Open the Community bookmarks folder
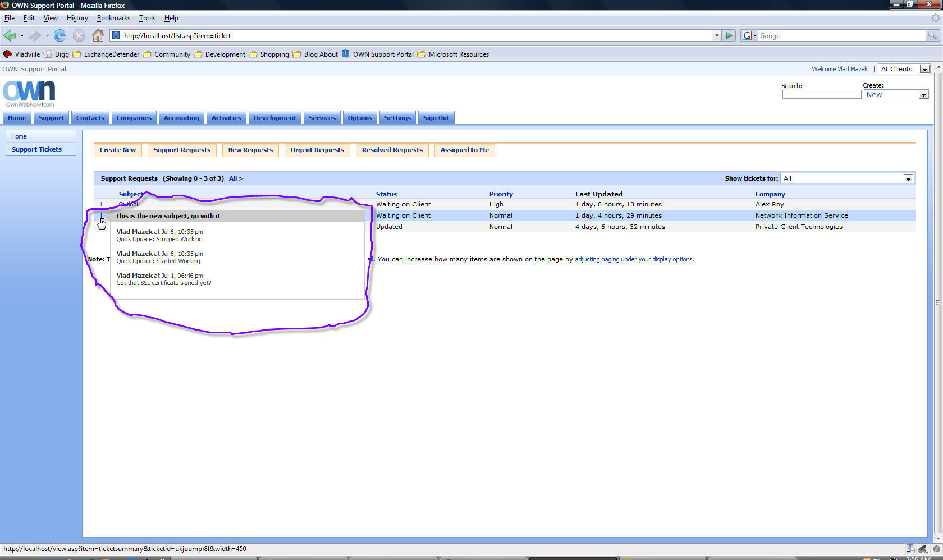Screen dimensions: 943x560 coord(167,54)
